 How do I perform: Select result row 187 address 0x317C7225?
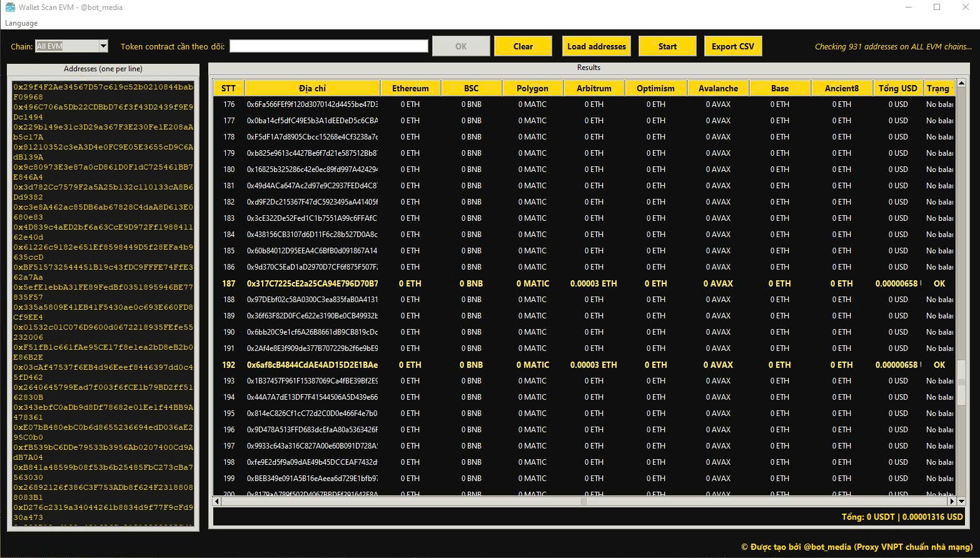coord(312,283)
